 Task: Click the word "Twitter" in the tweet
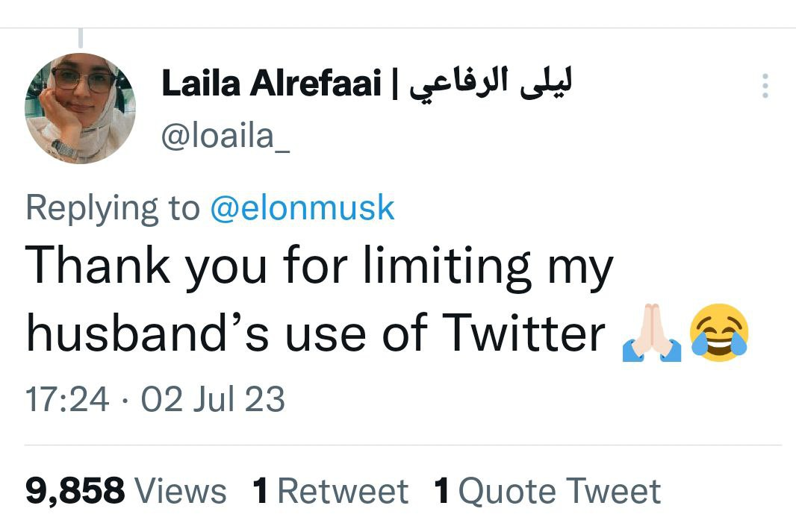coord(523,334)
